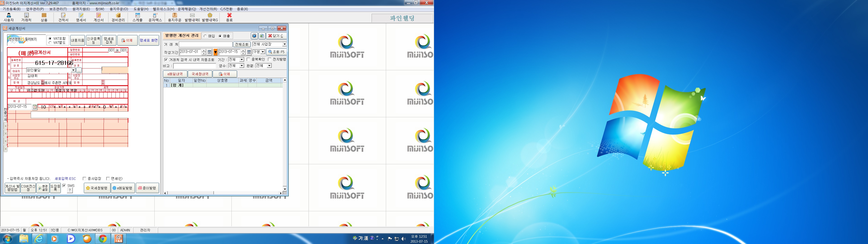Open invoice date picker icon beside 2013-07-15

(x=34, y=107)
